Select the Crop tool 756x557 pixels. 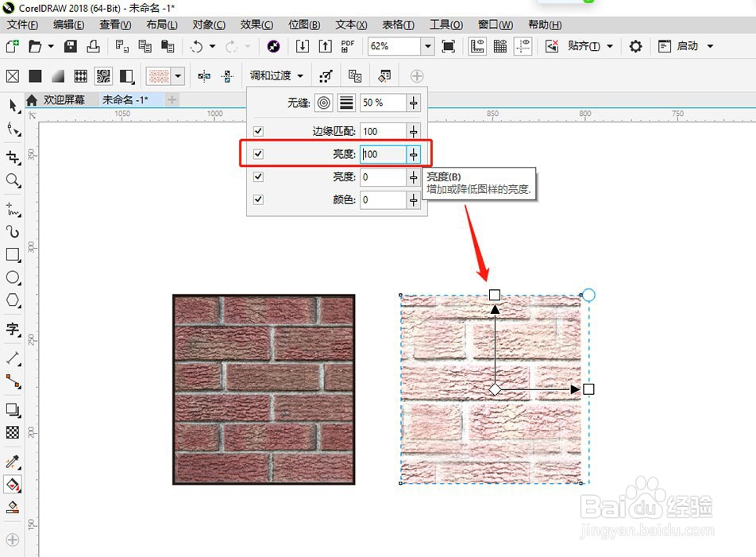tap(13, 157)
